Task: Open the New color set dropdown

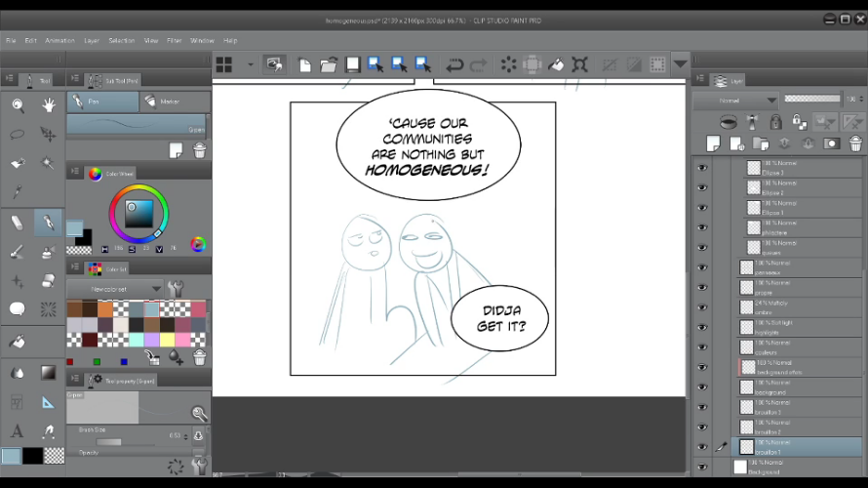Action: click(114, 289)
